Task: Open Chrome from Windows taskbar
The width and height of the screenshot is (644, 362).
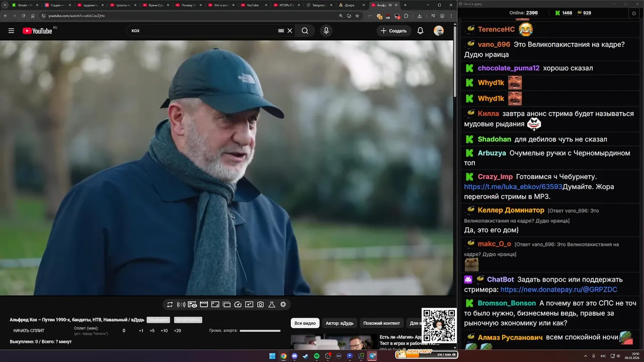Action: tap(283, 356)
